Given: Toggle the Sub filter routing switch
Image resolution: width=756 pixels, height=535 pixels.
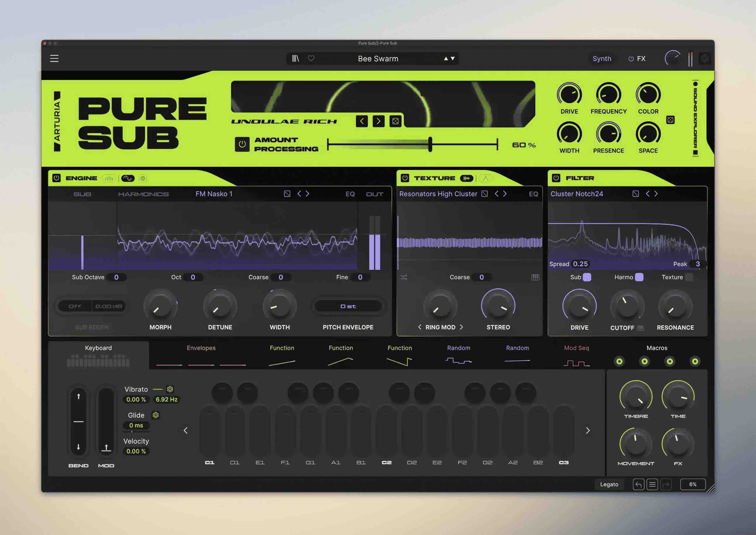Looking at the screenshot, I should point(587,277).
